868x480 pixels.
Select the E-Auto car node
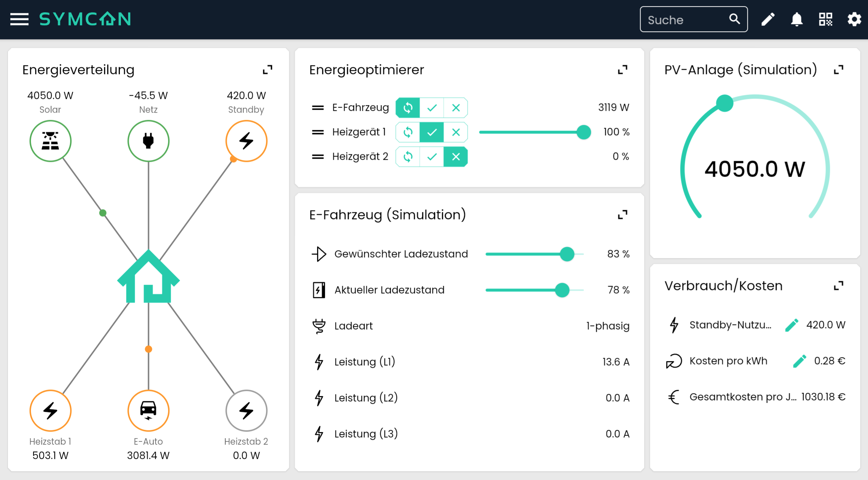[x=148, y=410]
